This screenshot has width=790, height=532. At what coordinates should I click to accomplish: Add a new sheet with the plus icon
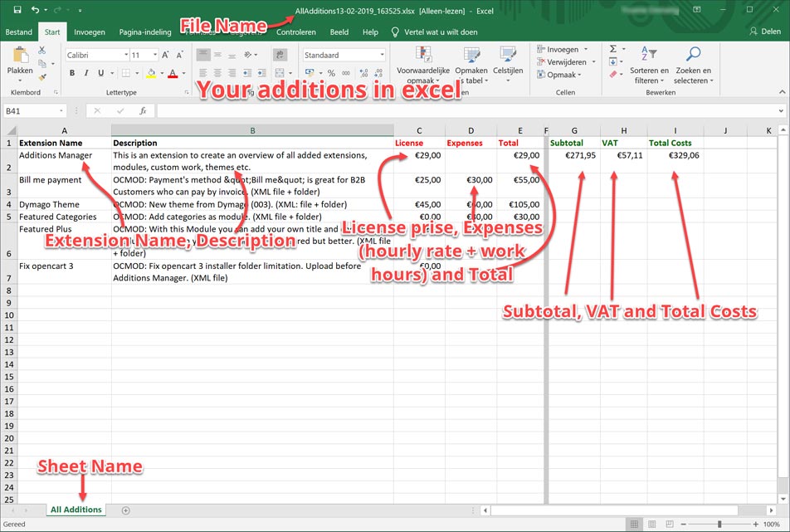(x=126, y=510)
